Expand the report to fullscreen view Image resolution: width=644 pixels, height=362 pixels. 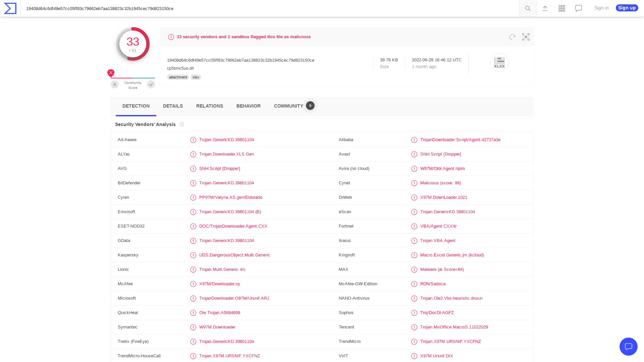[526, 37]
